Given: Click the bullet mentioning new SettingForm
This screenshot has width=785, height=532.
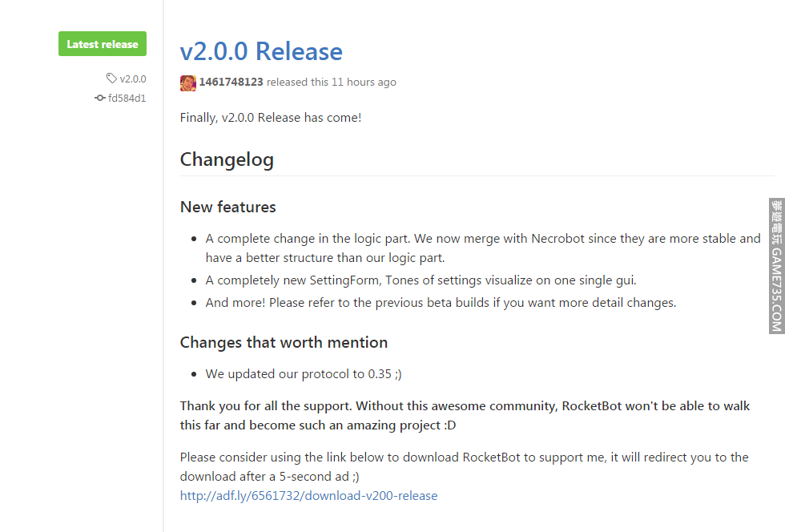Looking at the screenshot, I should (421, 280).
